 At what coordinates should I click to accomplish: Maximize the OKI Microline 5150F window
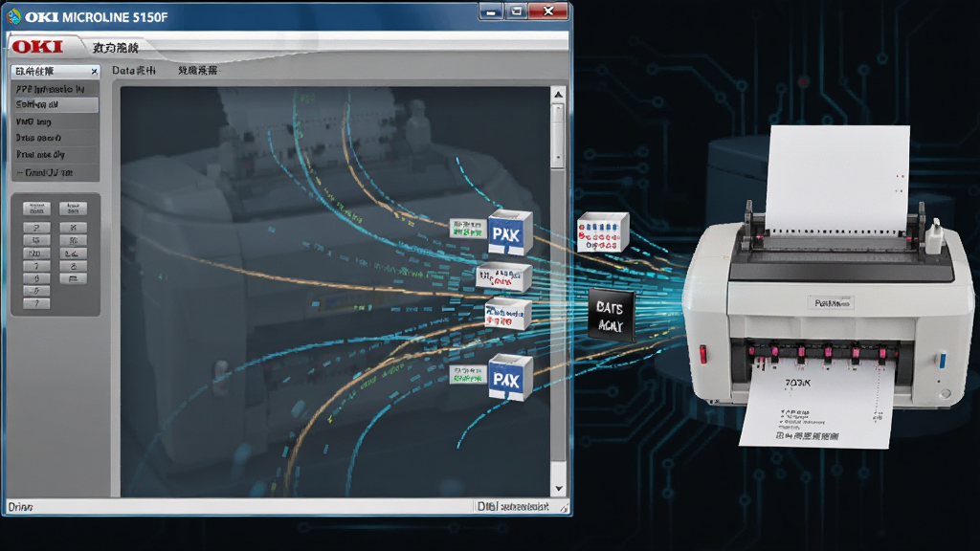tap(516, 11)
